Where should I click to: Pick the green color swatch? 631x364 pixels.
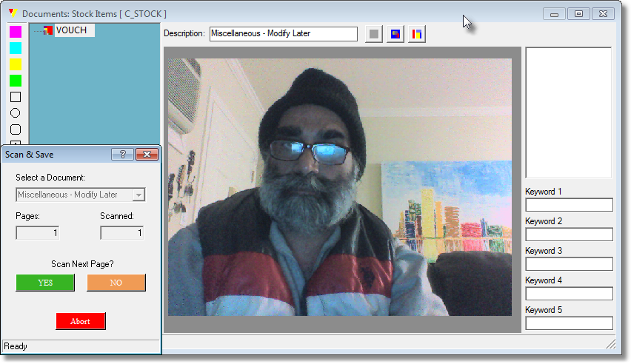[16, 81]
